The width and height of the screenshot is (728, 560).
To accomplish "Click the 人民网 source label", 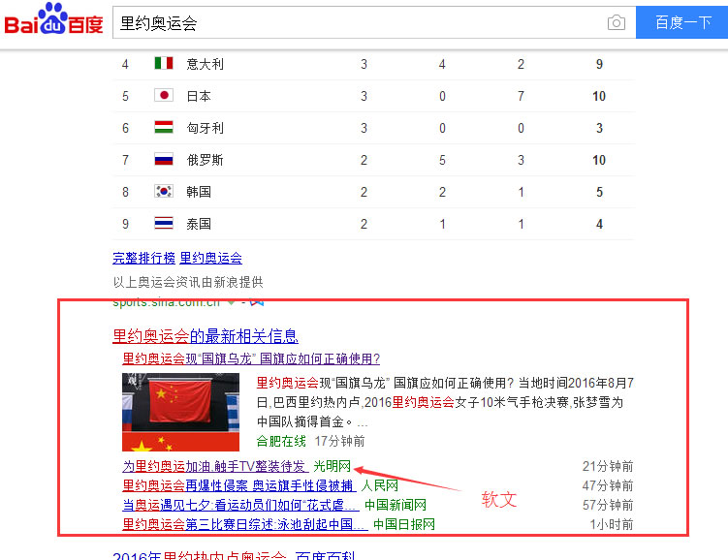I will coord(379,485).
